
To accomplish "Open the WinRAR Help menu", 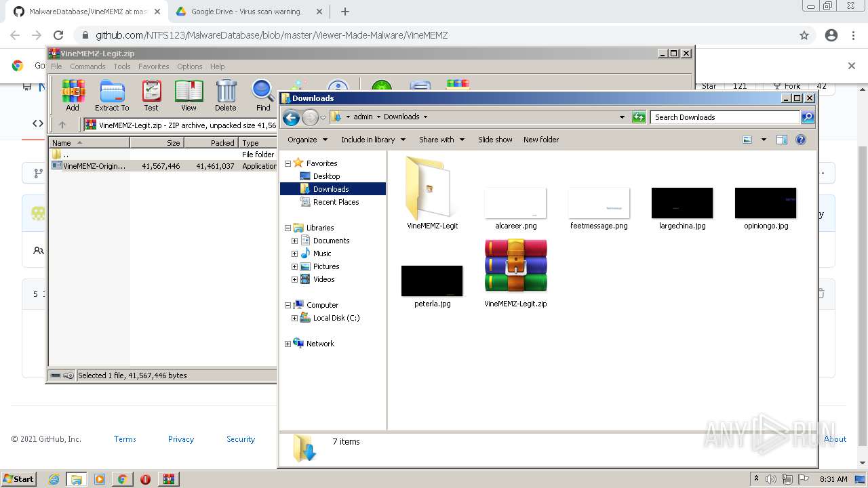I will coord(217,66).
